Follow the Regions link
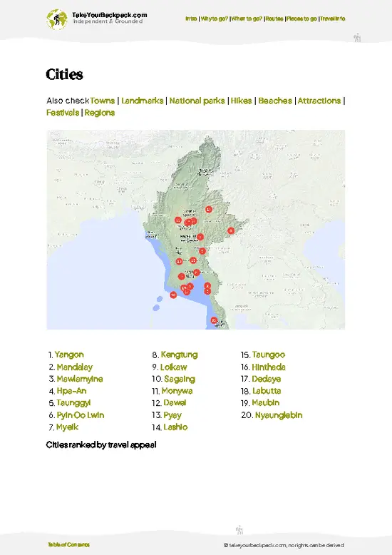This screenshot has height=555, width=392. coord(100,113)
